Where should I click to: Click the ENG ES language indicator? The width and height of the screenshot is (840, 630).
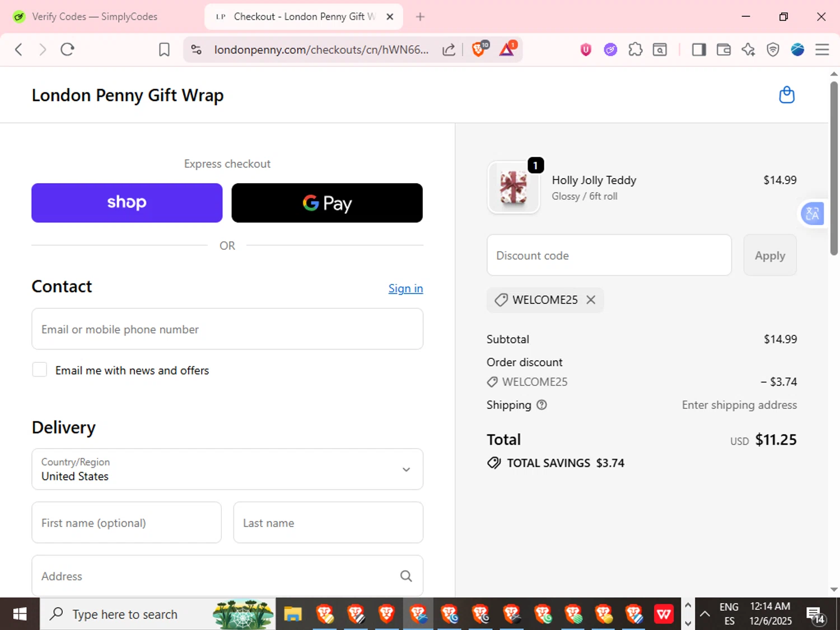pyautogui.click(x=729, y=614)
